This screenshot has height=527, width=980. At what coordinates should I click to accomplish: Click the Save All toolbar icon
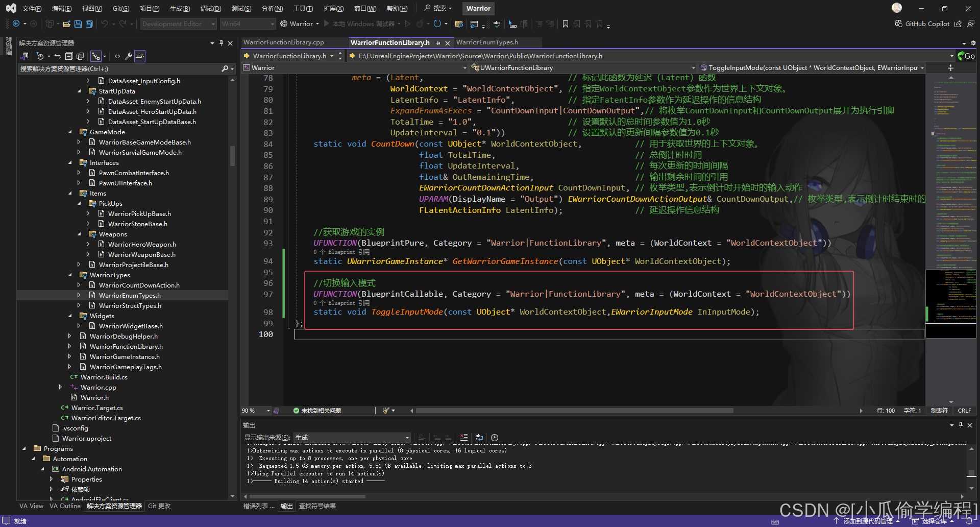(x=89, y=24)
